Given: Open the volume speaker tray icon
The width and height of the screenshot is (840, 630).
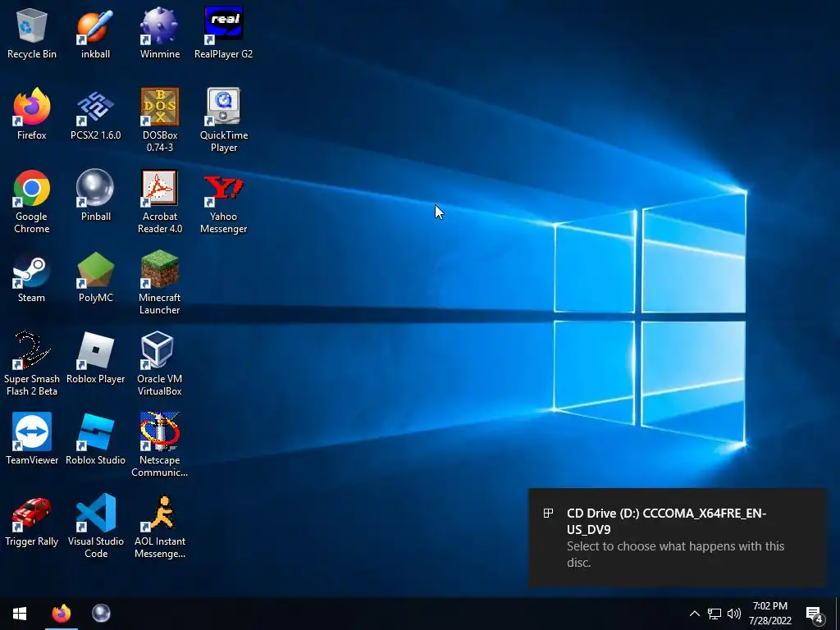Looking at the screenshot, I should point(734,614).
